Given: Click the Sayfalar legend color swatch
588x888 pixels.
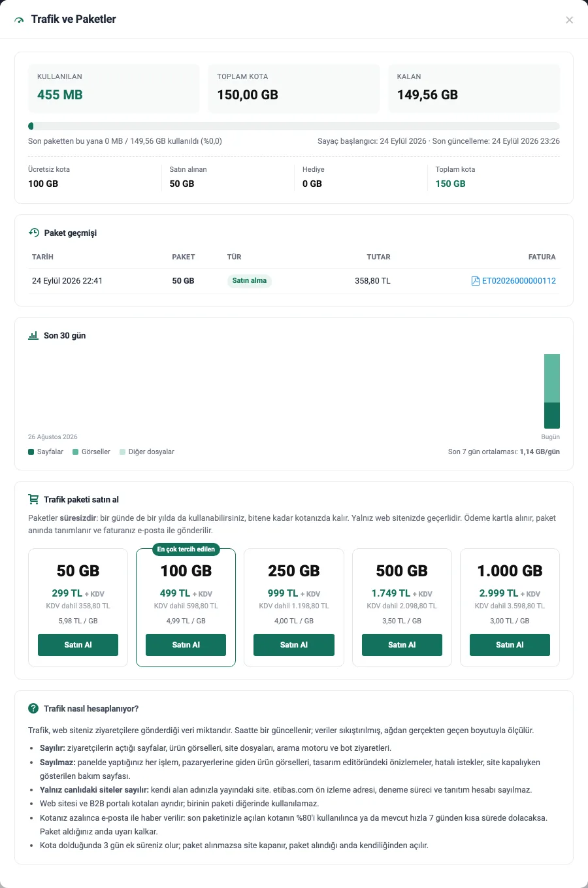Looking at the screenshot, I should (31, 452).
